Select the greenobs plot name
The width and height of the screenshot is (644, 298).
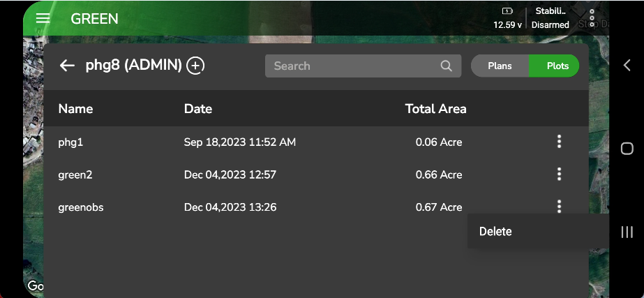(x=81, y=207)
